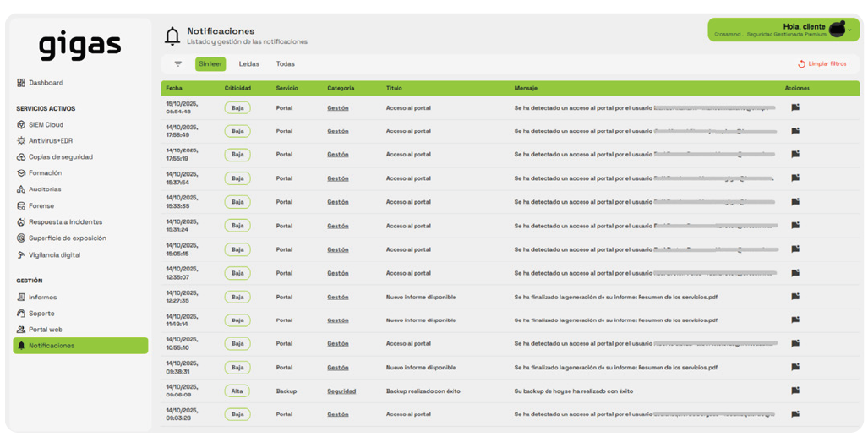Switch to the Leídas tab
This screenshot has width=868, height=437.
[249, 64]
